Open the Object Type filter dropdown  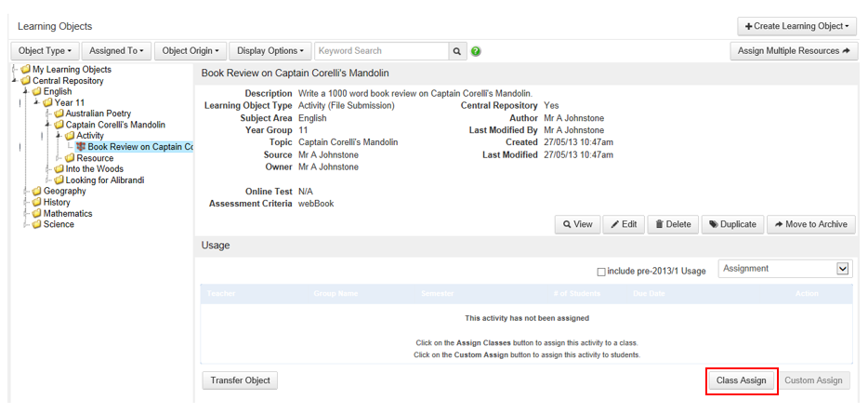click(x=44, y=51)
